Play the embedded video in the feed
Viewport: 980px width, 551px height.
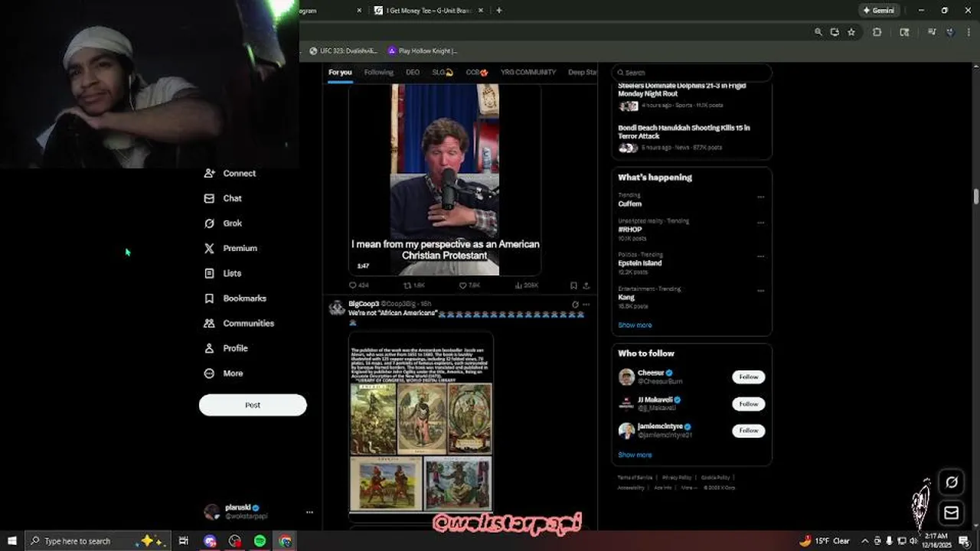tap(445, 180)
